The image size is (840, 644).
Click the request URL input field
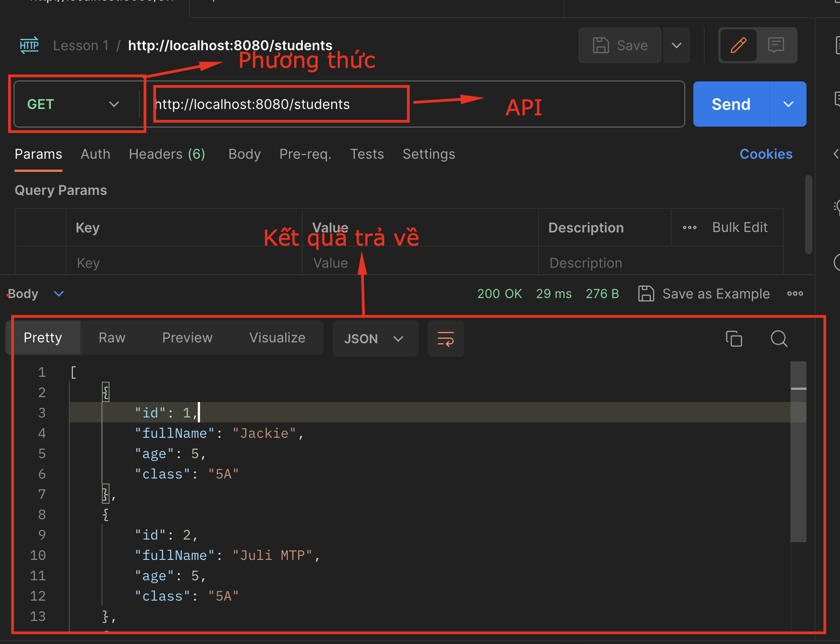(498, 104)
